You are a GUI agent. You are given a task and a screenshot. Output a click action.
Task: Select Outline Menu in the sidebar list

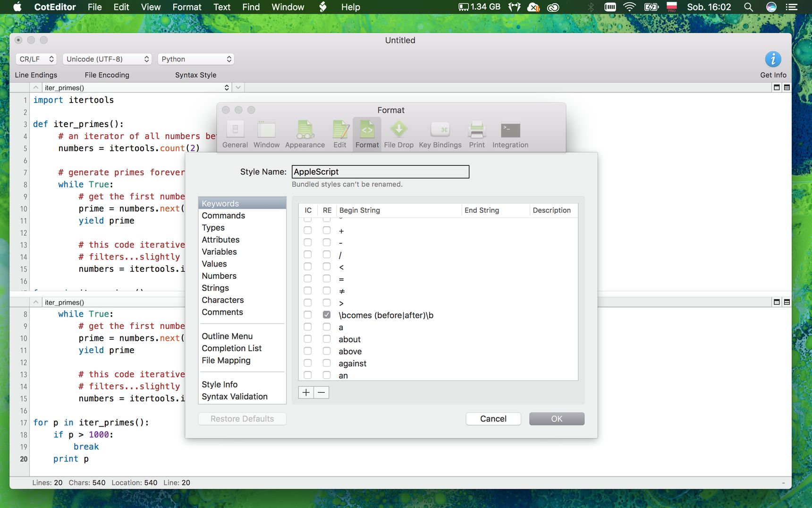(242, 336)
